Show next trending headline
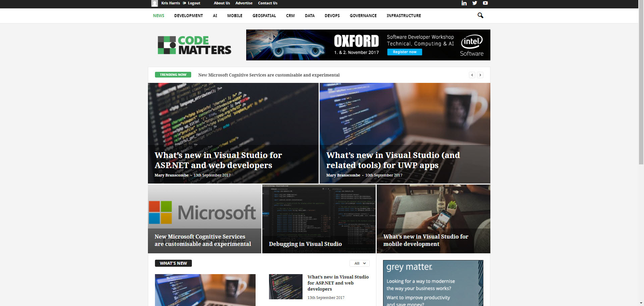Image resolution: width=644 pixels, height=306 pixels. pyautogui.click(x=480, y=75)
